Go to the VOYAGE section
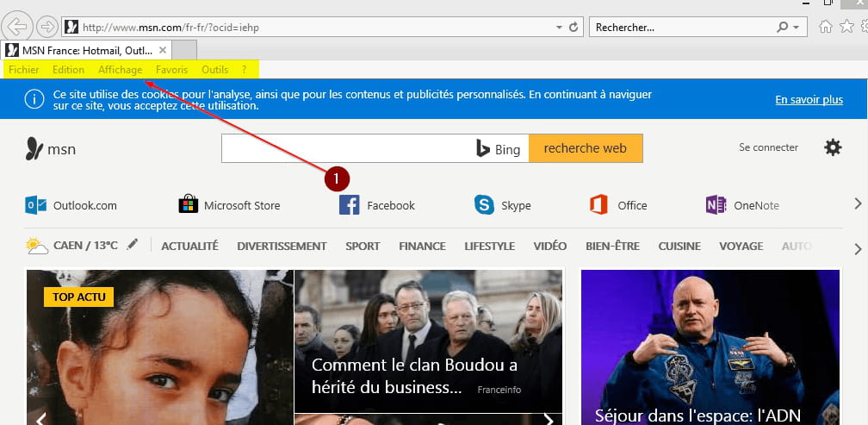868x425 pixels. click(741, 246)
